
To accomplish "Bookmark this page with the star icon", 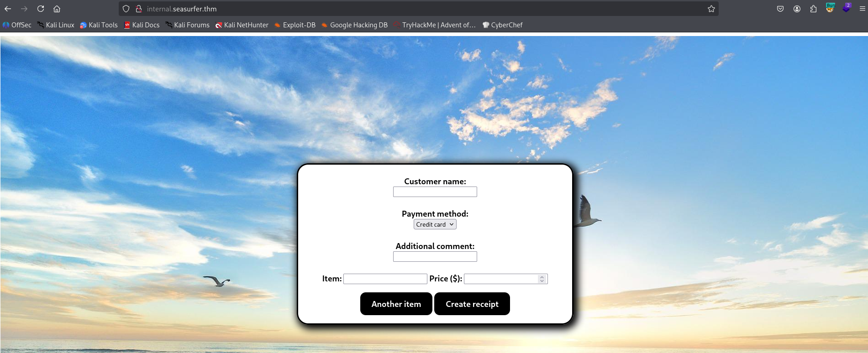I will (x=711, y=9).
